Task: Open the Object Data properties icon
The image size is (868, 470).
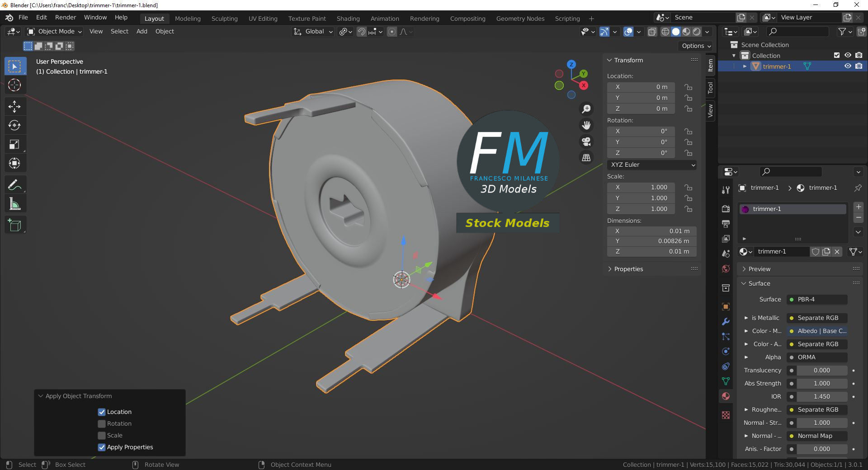Action: [726, 381]
